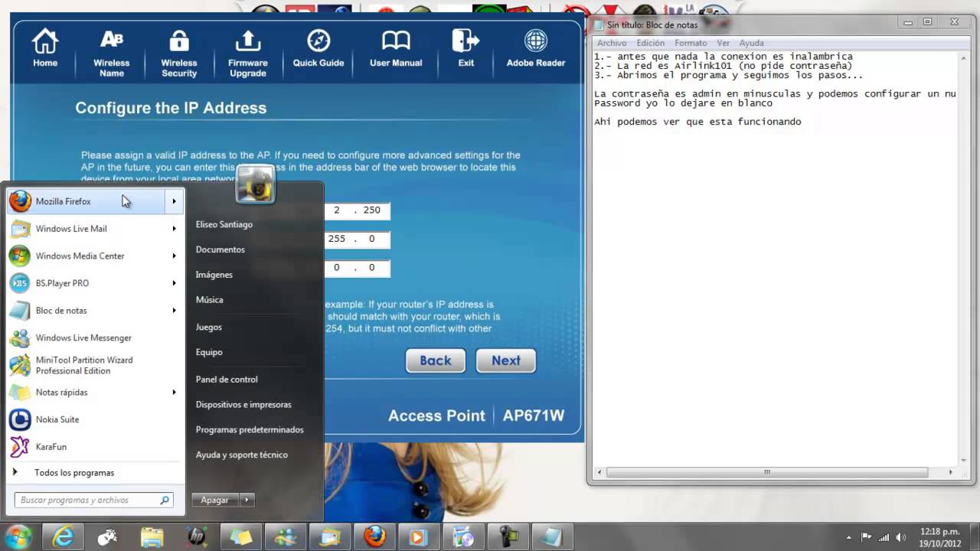Viewport: 980px width, 551px height.
Task: Open Eliseo Santiago user folder
Action: coord(224,224)
